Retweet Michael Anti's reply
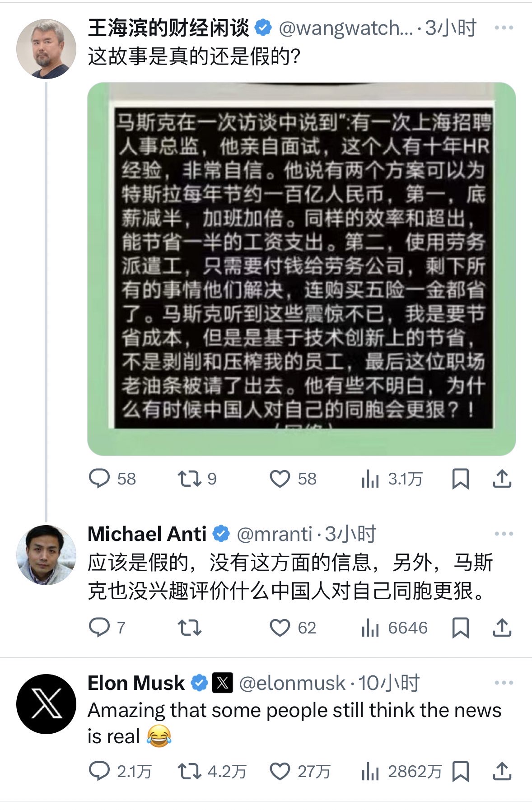 [x=189, y=628]
